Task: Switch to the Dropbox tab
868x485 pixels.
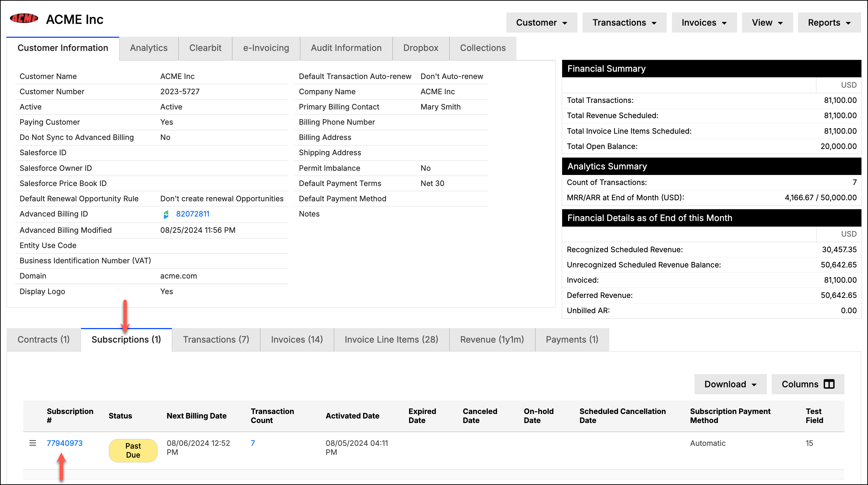Action: (x=421, y=48)
